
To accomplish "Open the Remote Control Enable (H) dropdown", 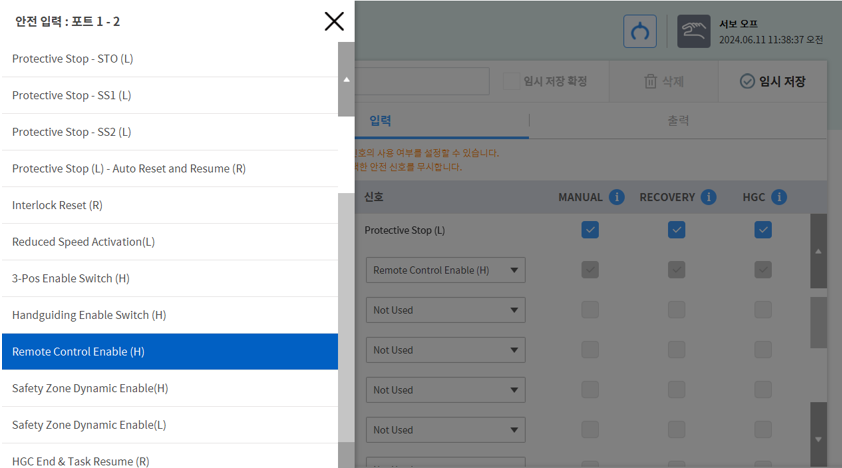I will click(445, 270).
